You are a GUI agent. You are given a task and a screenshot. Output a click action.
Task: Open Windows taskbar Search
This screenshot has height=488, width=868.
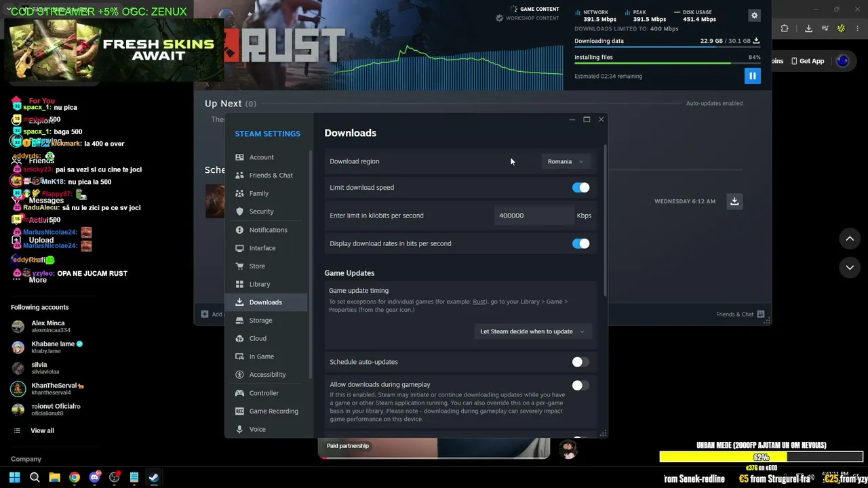(x=35, y=477)
